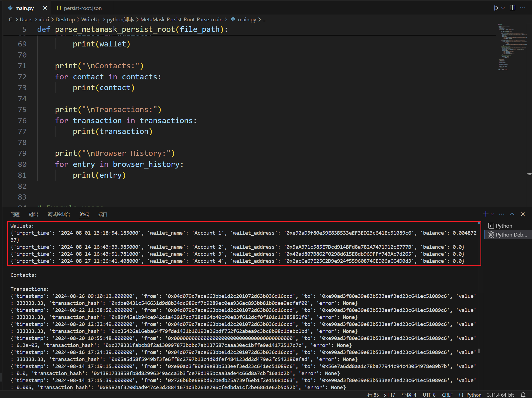
Task: Open terminal panel ellipsis actions menu
Action: click(502, 214)
